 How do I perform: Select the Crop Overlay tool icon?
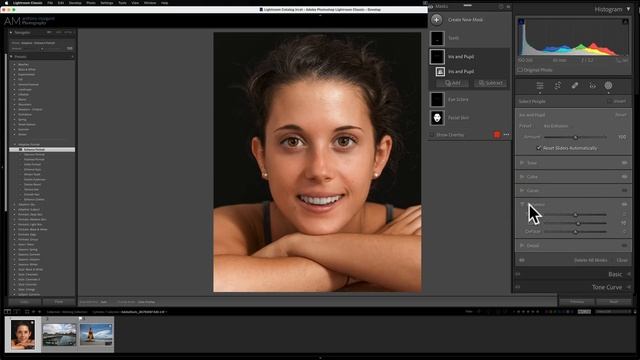coord(557,85)
